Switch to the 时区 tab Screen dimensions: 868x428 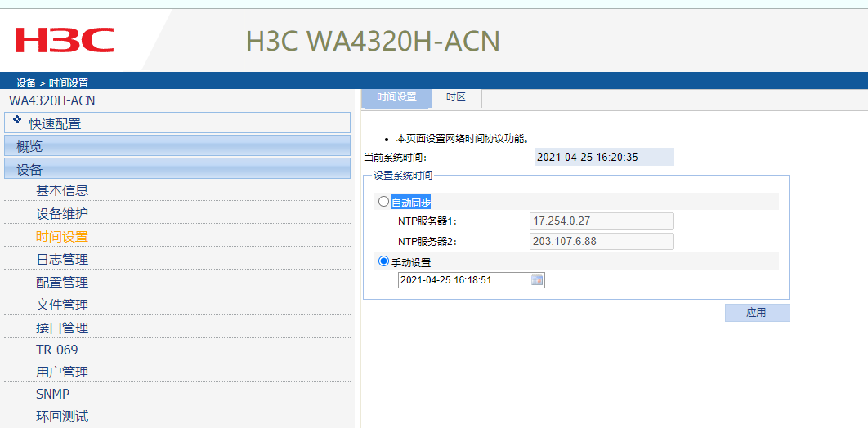[456, 98]
